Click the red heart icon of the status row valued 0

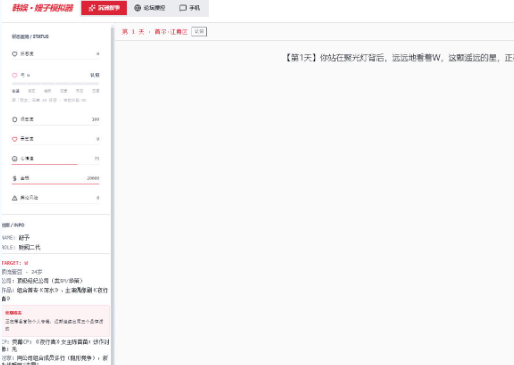pos(14,139)
